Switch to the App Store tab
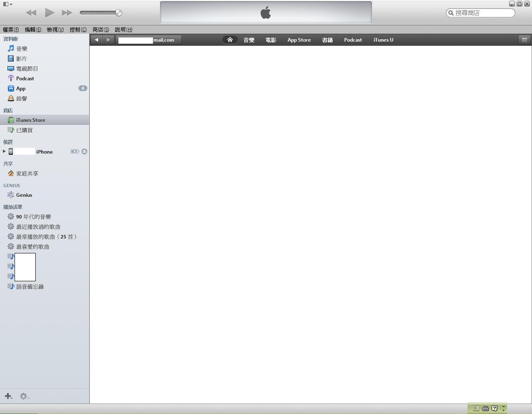The width and height of the screenshot is (532, 414). [x=299, y=40]
